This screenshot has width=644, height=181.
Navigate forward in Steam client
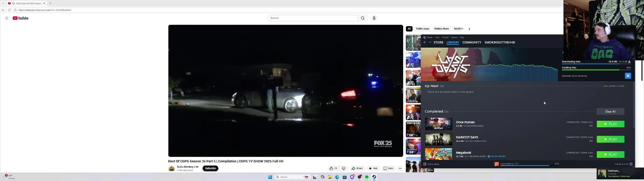(430, 42)
